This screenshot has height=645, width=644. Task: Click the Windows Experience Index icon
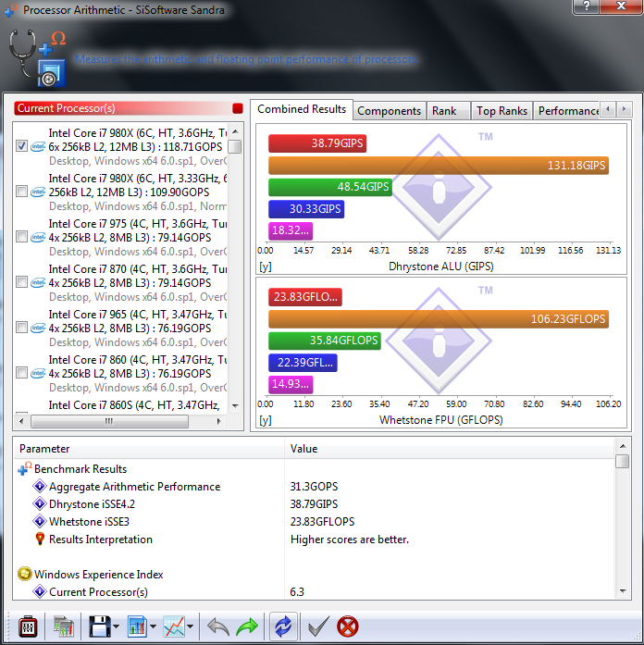pos(25,575)
